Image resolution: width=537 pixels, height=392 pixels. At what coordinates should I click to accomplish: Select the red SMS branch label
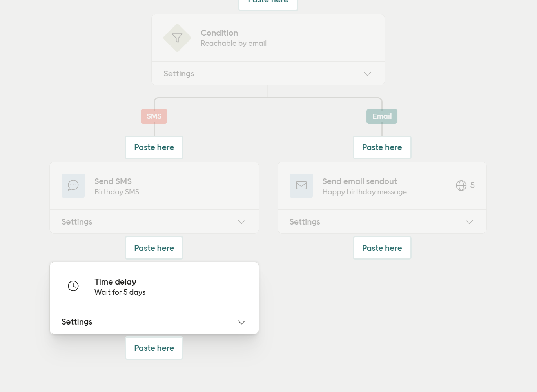click(154, 116)
